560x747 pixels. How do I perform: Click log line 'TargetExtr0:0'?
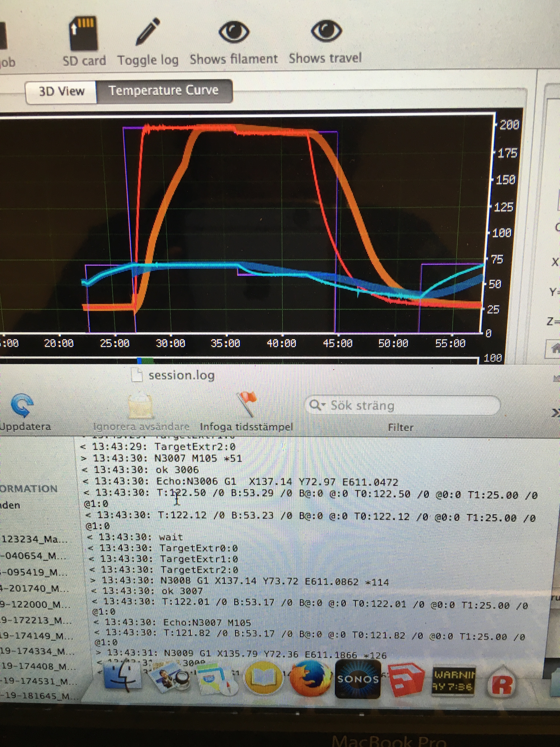click(163, 548)
